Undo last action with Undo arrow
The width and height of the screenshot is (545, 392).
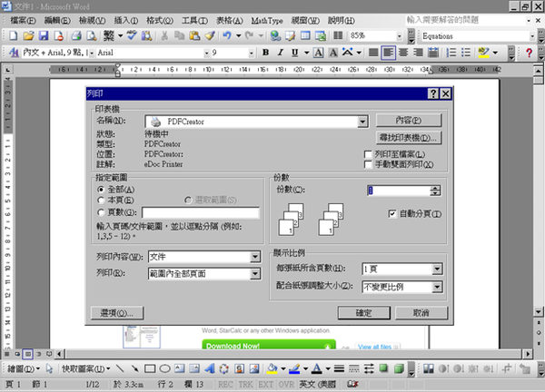(x=226, y=35)
